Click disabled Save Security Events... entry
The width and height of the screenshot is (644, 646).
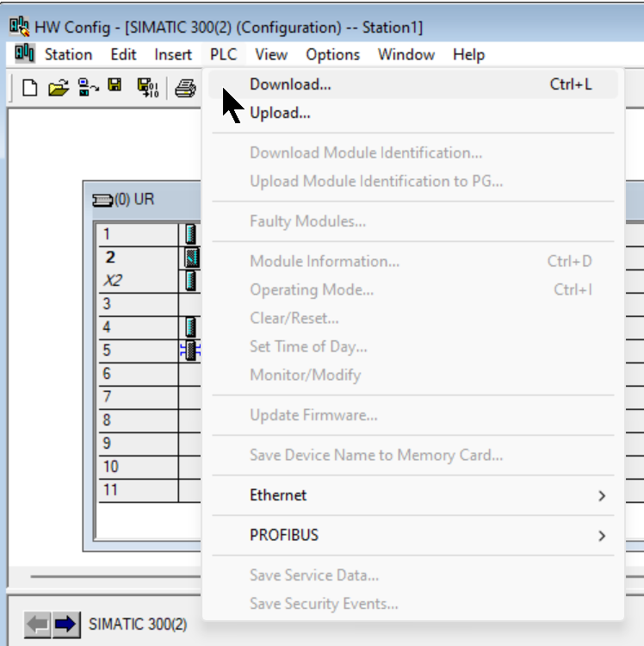click(413, 604)
